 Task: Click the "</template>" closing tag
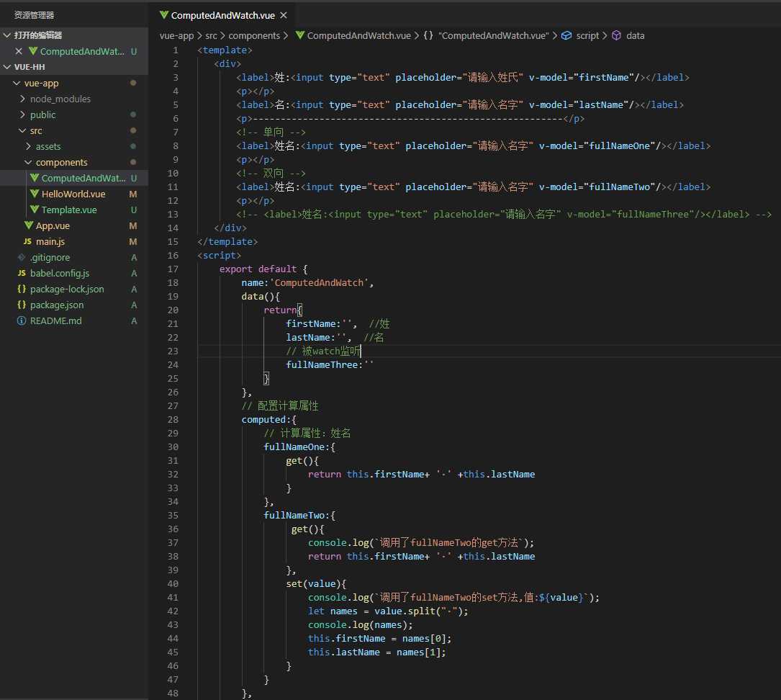tap(227, 242)
